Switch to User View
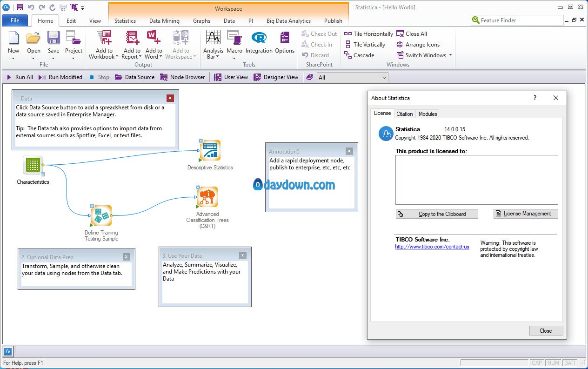 (x=231, y=77)
